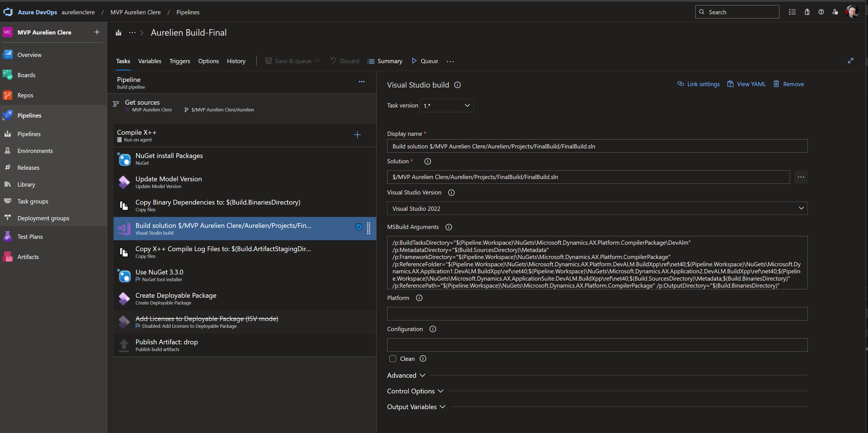Click the Summary button

385,61
